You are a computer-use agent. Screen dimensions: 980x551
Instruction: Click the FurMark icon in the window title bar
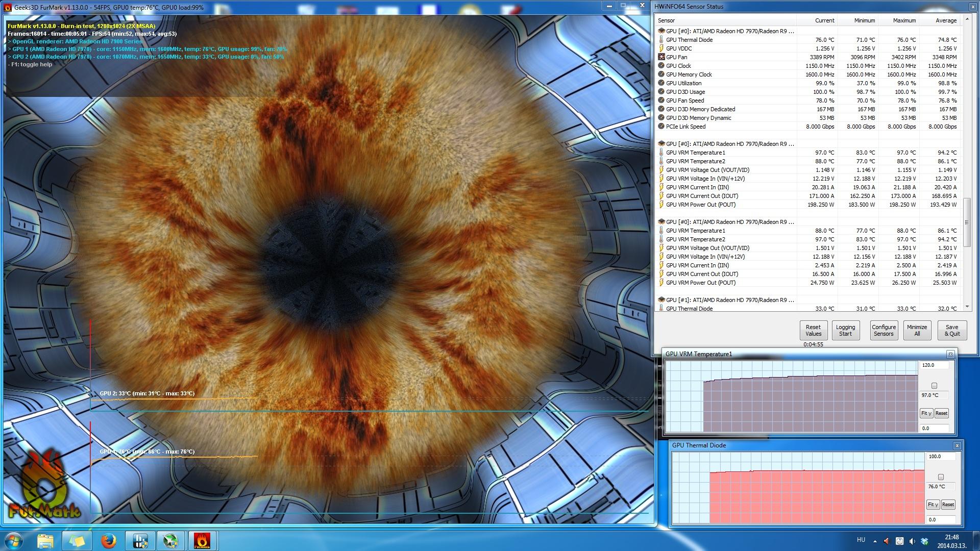coord(8,7)
